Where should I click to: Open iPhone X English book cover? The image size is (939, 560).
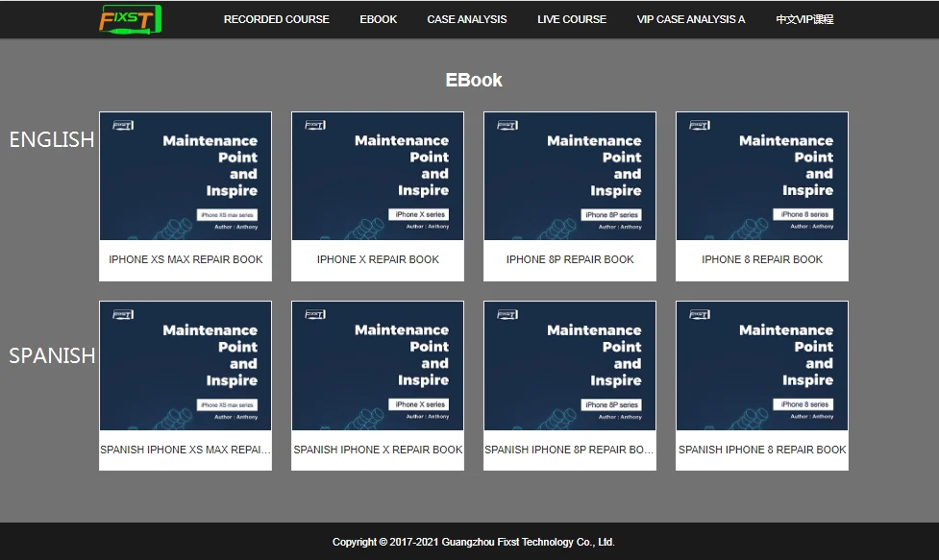pos(378,176)
